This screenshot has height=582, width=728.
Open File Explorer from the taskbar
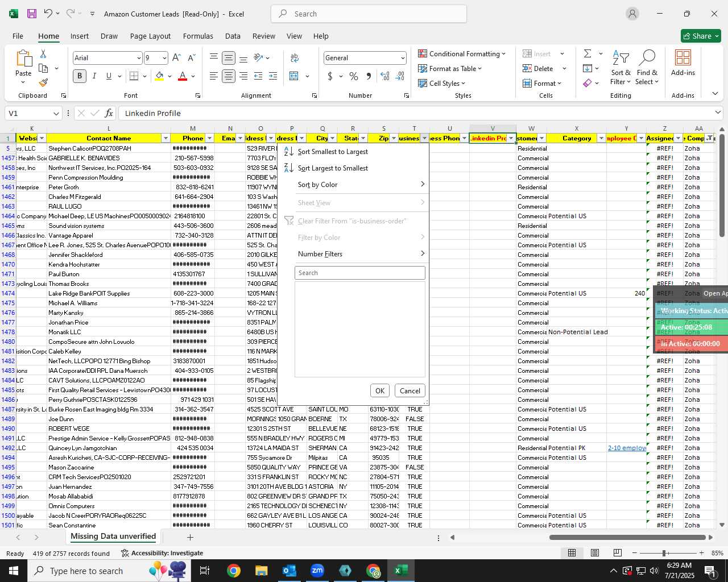(x=261, y=571)
